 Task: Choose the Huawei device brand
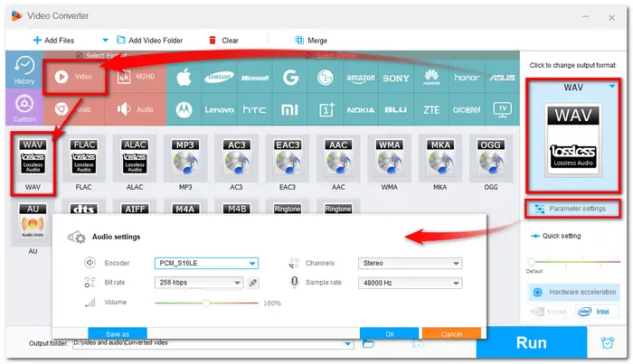(x=431, y=77)
